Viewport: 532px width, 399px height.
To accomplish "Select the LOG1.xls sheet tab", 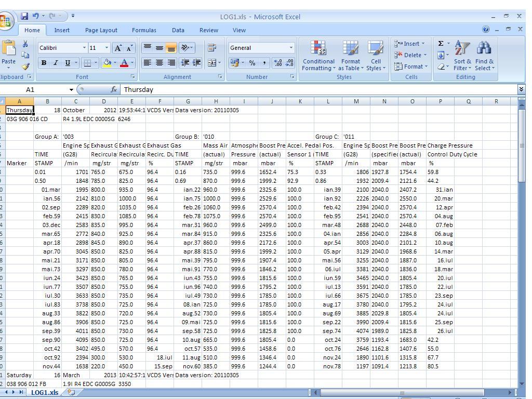I will [45, 392].
